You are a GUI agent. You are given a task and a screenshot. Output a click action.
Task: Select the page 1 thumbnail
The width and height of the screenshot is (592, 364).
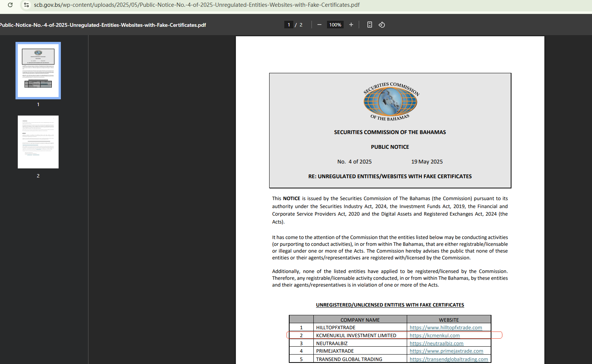(38, 71)
